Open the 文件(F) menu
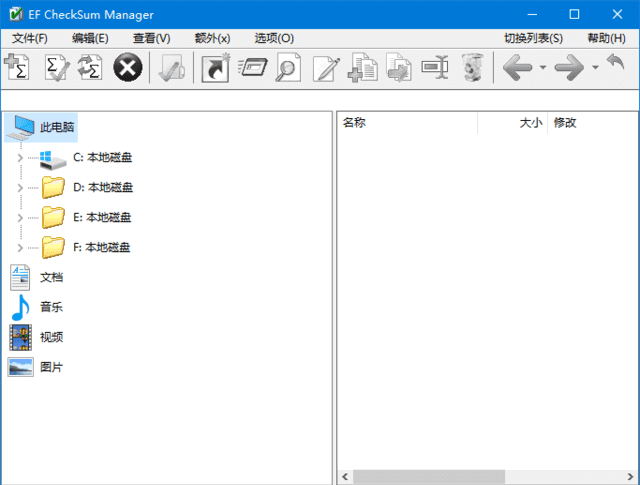The image size is (640, 485). click(x=30, y=38)
